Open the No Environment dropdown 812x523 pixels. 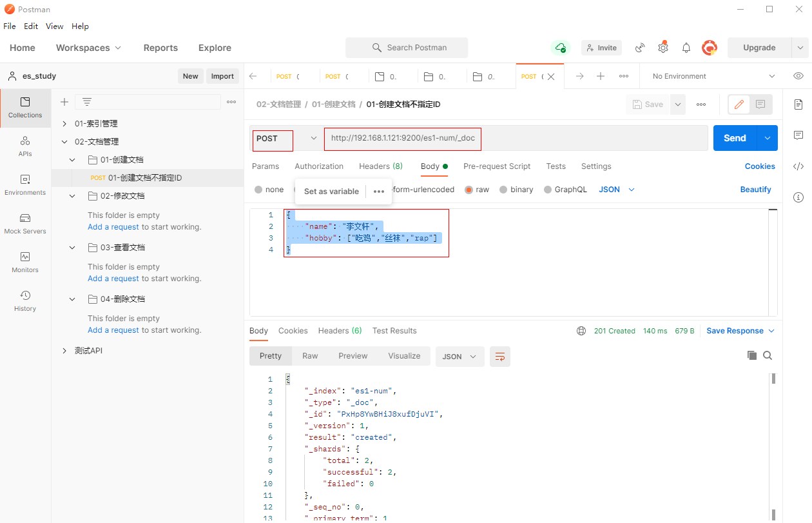(713, 76)
